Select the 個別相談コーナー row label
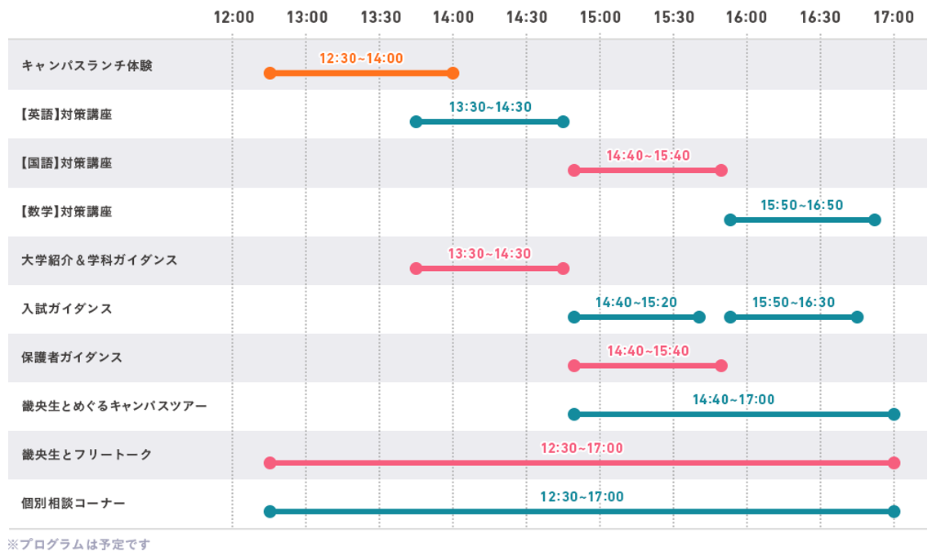941x560 pixels. [74, 504]
